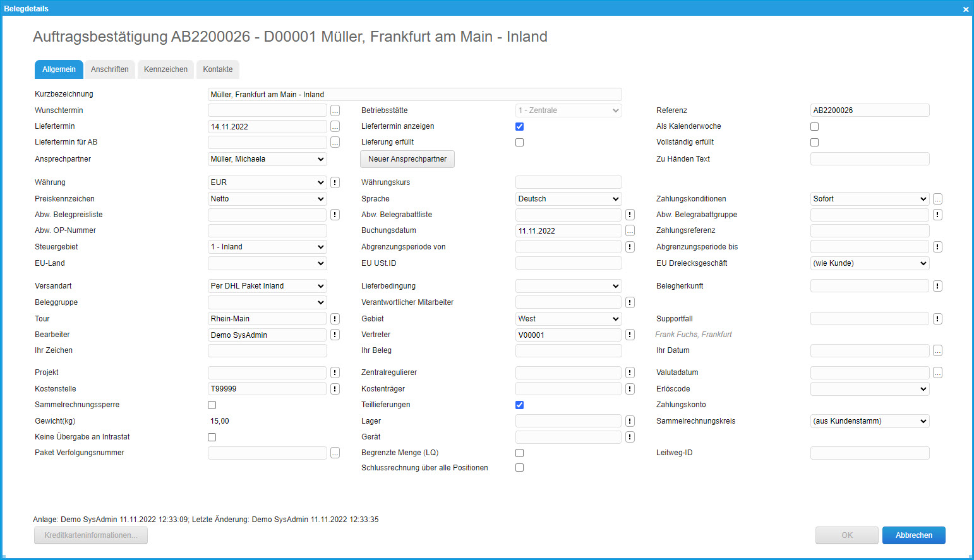Click Neuer Ansprechpartner button
The image size is (974, 560).
407,159
